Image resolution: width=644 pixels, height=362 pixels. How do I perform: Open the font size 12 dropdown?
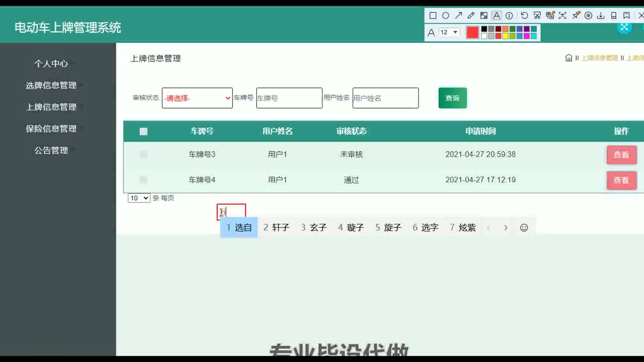(449, 32)
